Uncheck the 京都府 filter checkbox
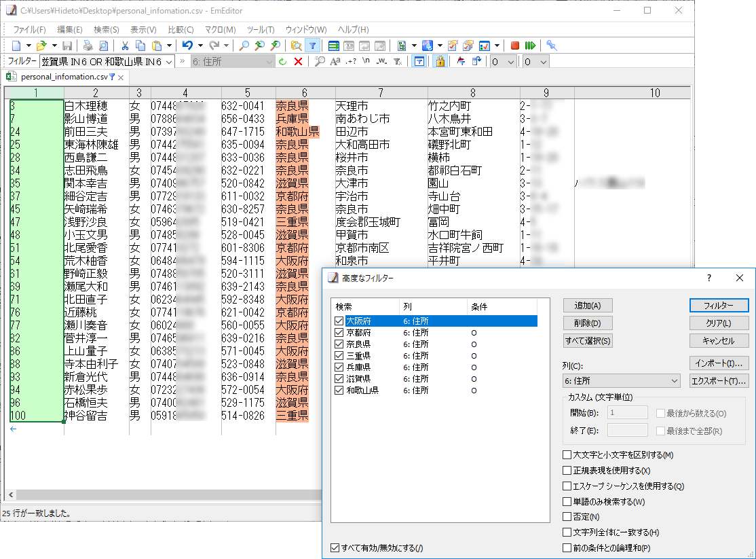The width and height of the screenshot is (756, 559). [339, 333]
